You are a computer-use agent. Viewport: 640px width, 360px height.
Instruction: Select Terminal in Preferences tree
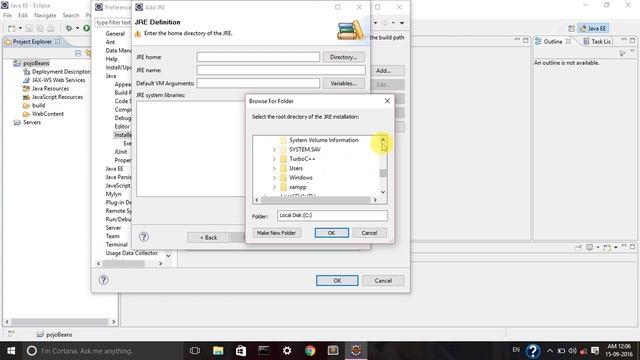(116, 244)
